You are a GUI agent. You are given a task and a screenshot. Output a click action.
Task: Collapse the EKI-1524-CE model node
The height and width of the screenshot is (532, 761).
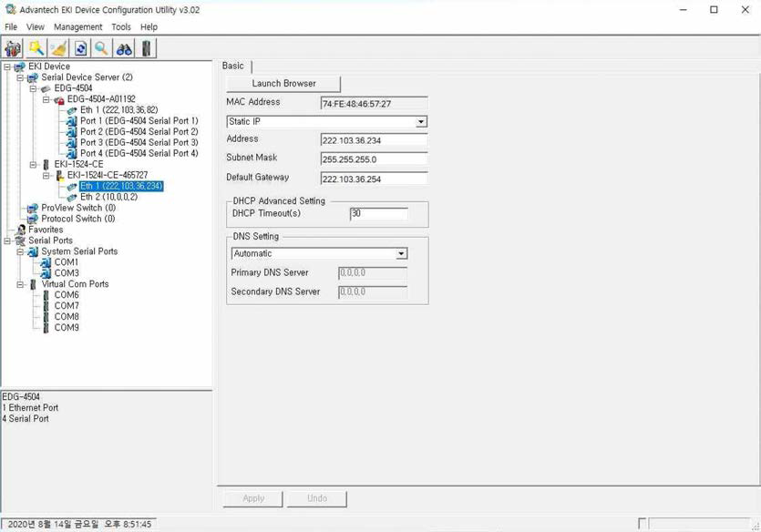coord(33,164)
